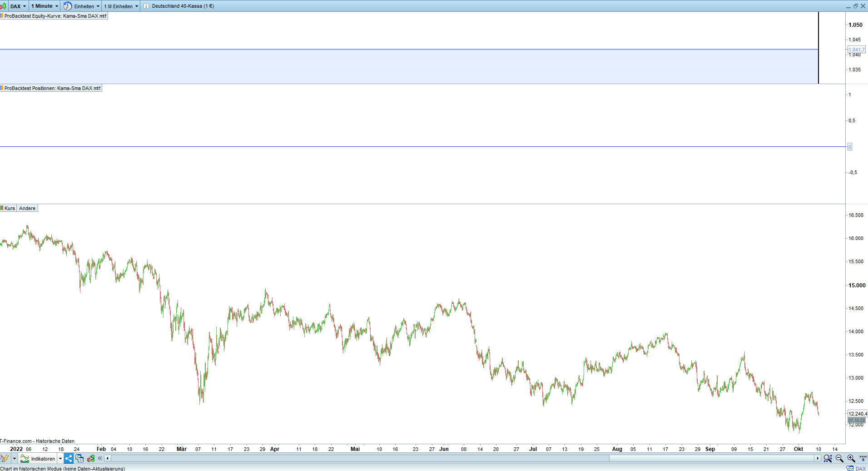Click the duplicate chart windows icon
Viewport: 868px width, 471px height.
click(79, 458)
